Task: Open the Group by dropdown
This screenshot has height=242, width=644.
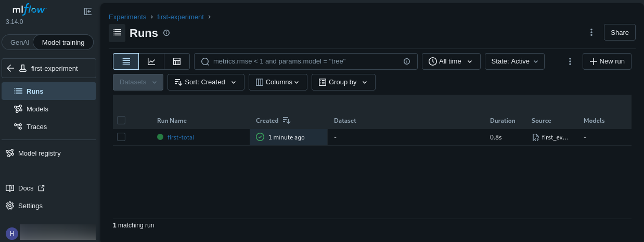Action: click(x=343, y=82)
